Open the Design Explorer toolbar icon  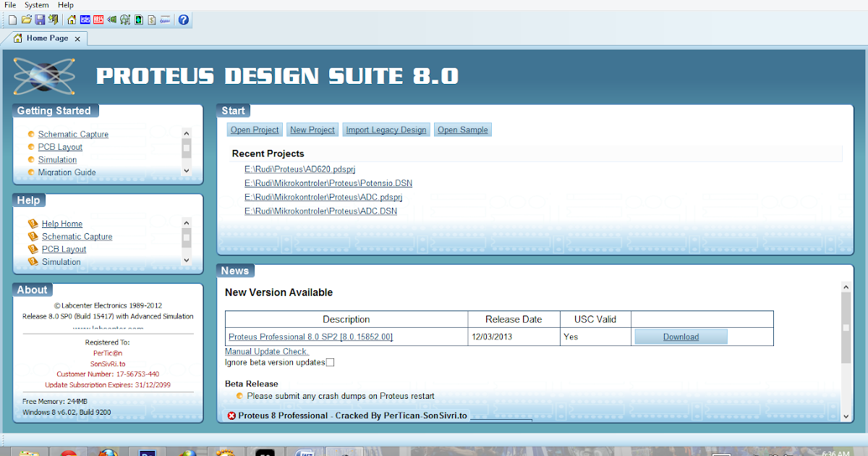(139, 20)
